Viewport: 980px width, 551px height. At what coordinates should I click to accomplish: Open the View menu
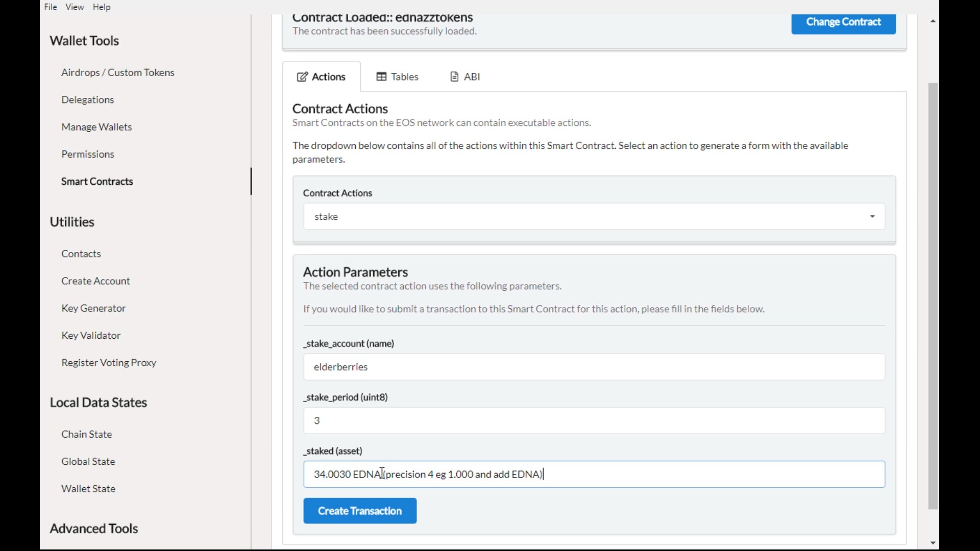pyautogui.click(x=75, y=7)
